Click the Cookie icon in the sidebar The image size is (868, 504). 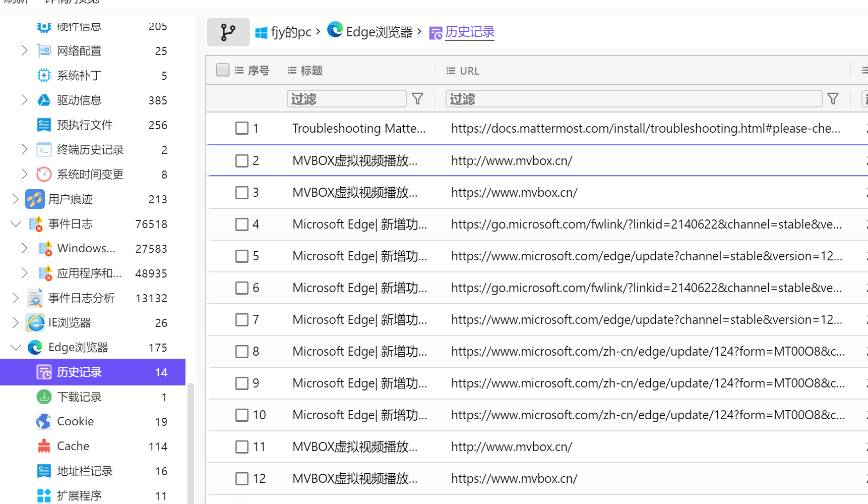[44, 421]
